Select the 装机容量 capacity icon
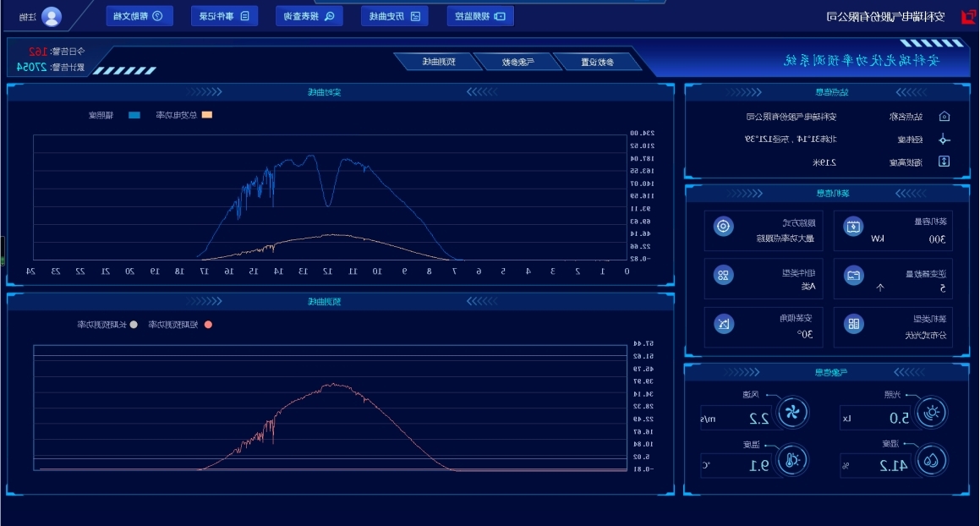This screenshot has height=526, width=980. pos(854,226)
